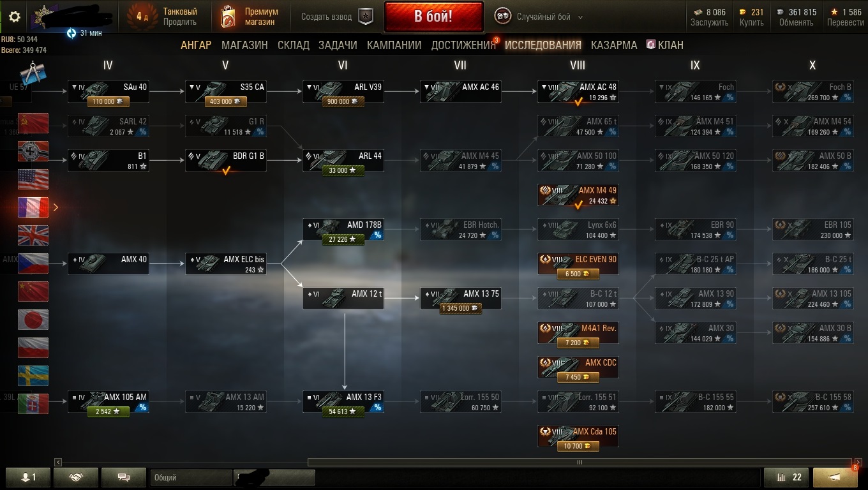Select the AMX 13 75 tank node
Screen dimensions: 868x490
point(460,299)
